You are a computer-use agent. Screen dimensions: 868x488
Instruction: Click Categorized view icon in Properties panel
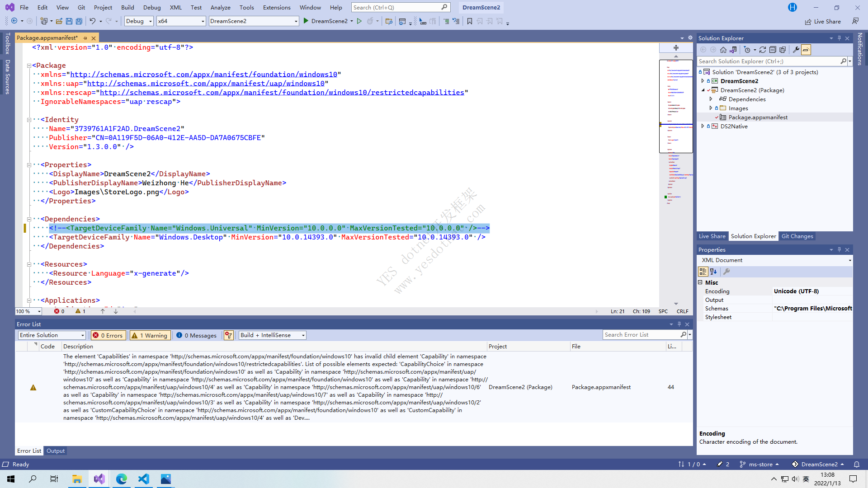click(x=703, y=272)
